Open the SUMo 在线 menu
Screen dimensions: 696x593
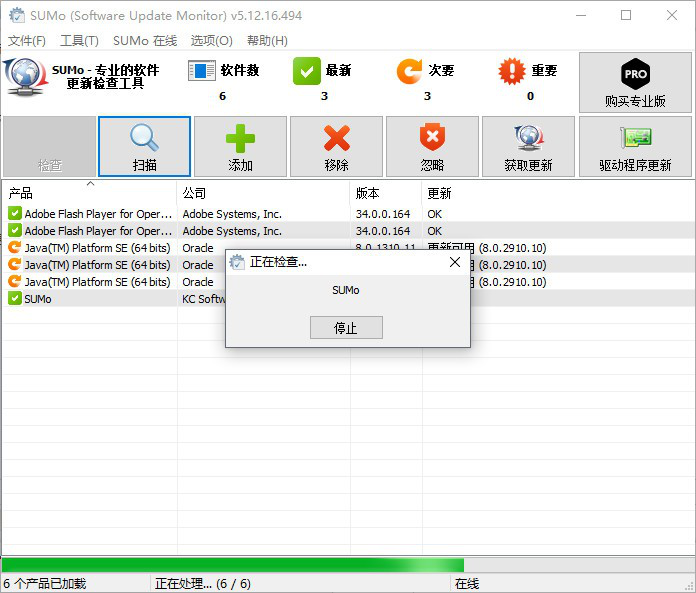pos(145,41)
